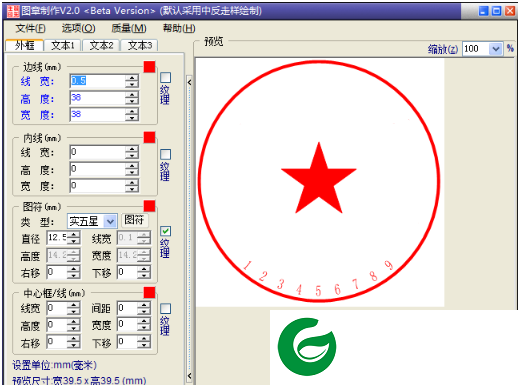Open the 帮助(H) menu
Image resolution: width=520 pixels, height=385 pixels.
pos(179,29)
